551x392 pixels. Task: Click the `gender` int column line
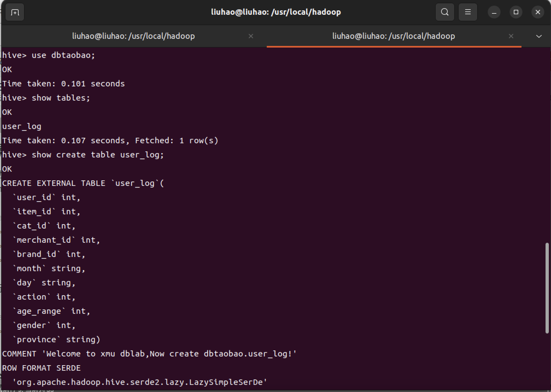(44, 325)
